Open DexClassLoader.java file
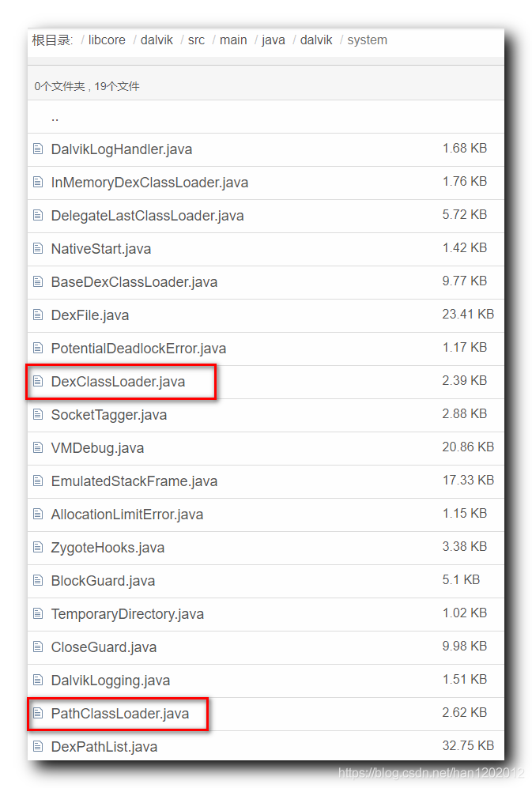 pyautogui.click(x=118, y=382)
